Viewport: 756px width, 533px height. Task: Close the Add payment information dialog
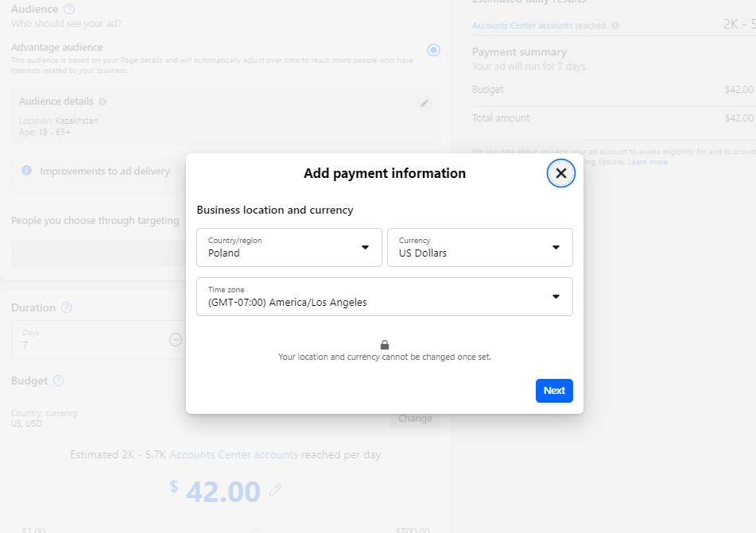click(560, 173)
